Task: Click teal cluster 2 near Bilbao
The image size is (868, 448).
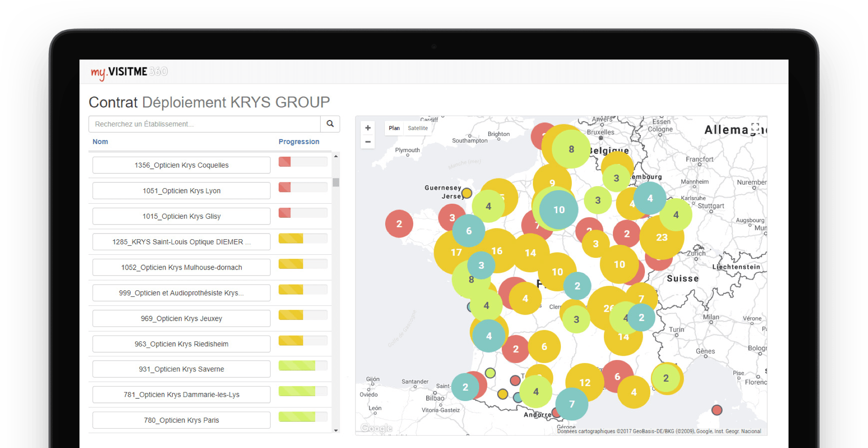Action: [x=465, y=387]
